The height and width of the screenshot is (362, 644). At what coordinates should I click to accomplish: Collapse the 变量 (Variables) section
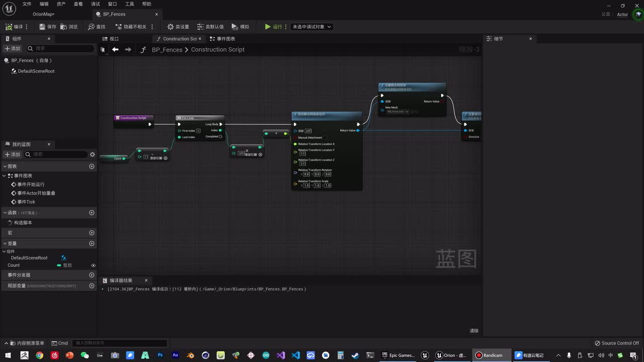pyautogui.click(x=5, y=243)
